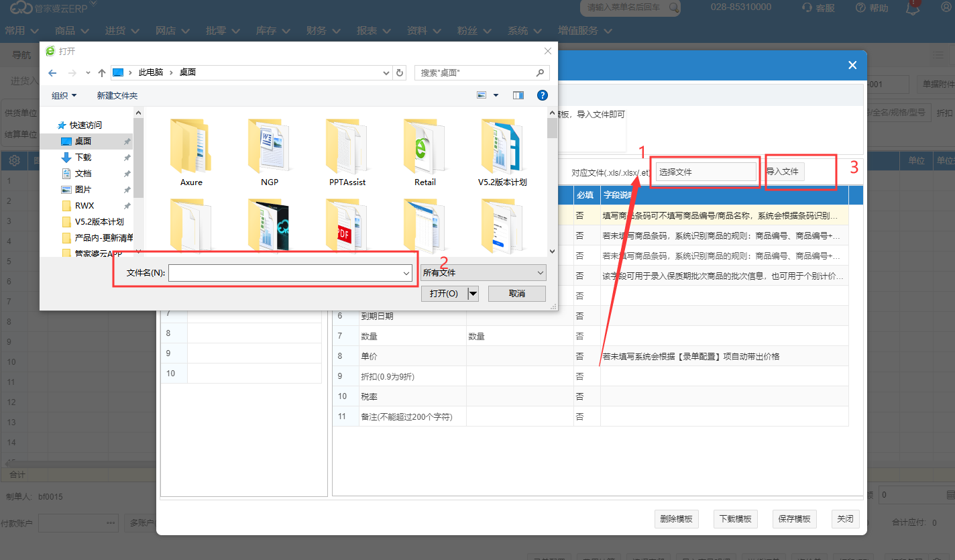The width and height of the screenshot is (955, 560).
Task: Go up one folder level in Open dialog
Action: (102, 72)
